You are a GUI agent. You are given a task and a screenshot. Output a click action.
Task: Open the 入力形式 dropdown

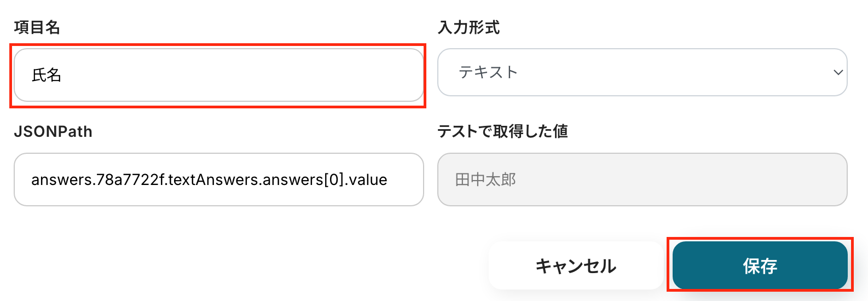coord(642,72)
